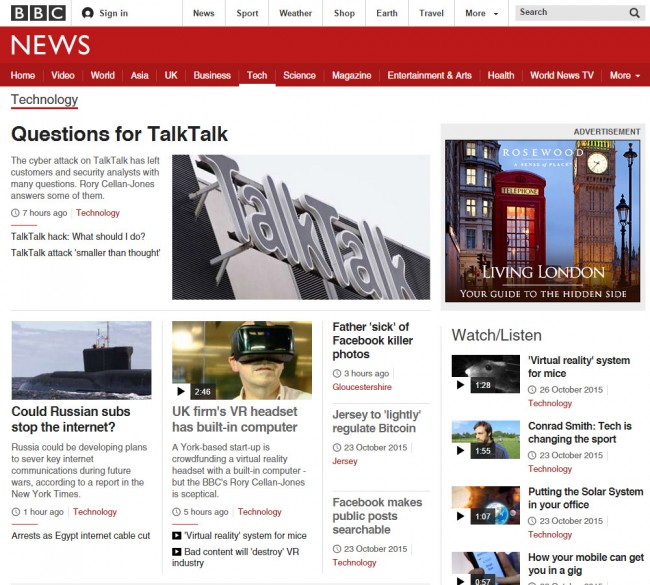Go to the World news section
Image resolution: width=650 pixels, height=585 pixels.
click(x=102, y=75)
